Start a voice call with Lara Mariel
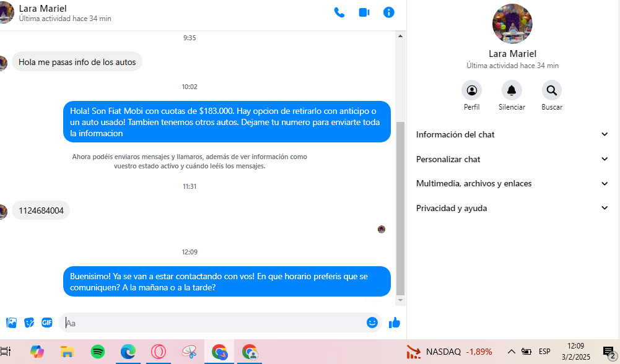This screenshot has height=364, width=620. 339,12
